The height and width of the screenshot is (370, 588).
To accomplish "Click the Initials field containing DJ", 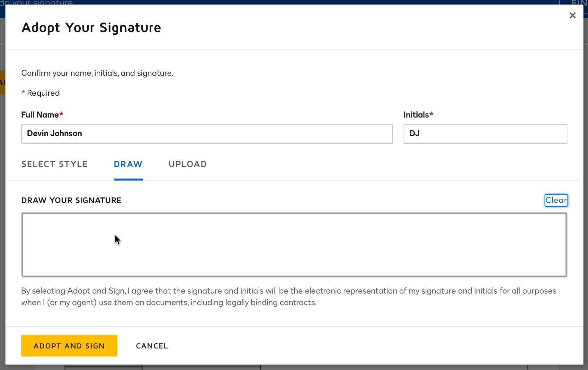I will click(485, 134).
